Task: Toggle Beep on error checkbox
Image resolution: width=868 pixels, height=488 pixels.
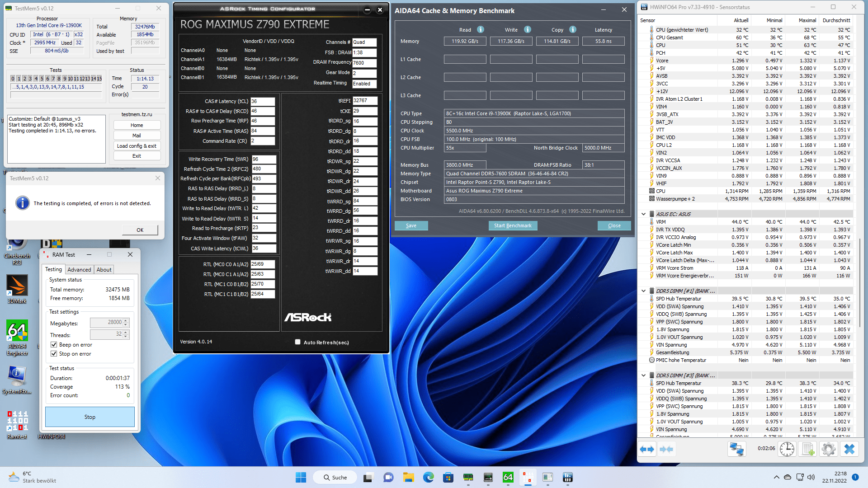Action: 54,345
